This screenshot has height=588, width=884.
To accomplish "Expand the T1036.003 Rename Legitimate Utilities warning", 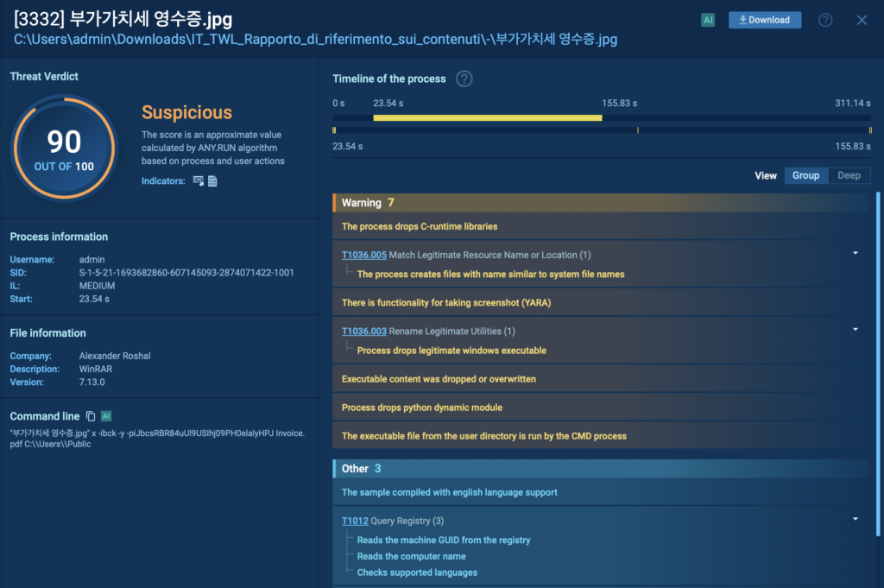I will coord(855,328).
